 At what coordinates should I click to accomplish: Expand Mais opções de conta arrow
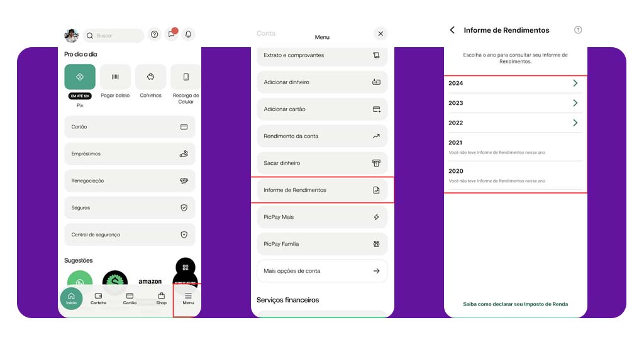click(376, 271)
